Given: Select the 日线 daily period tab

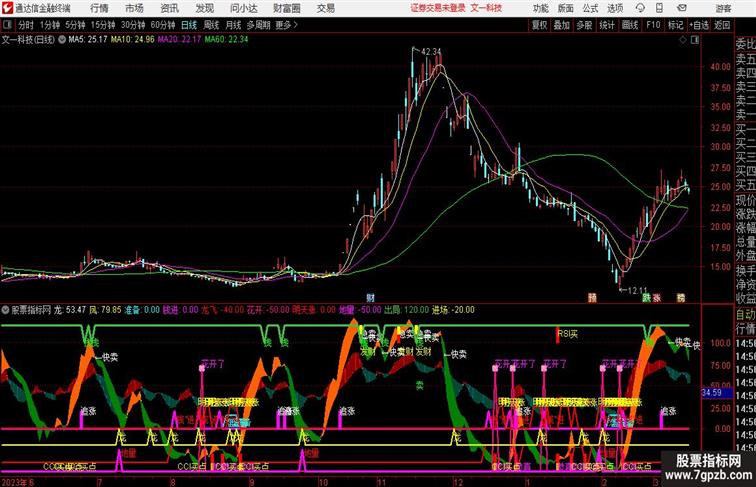Looking at the screenshot, I should [189, 25].
